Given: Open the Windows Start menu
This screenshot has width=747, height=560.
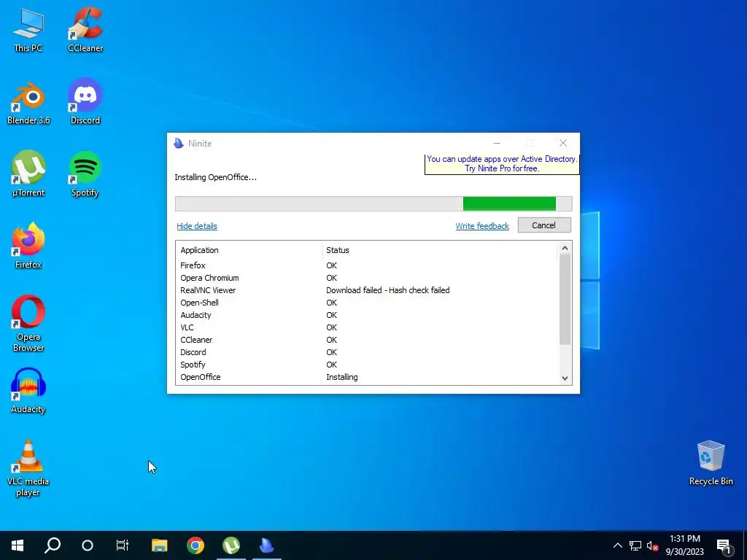Looking at the screenshot, I should [18, 545].
